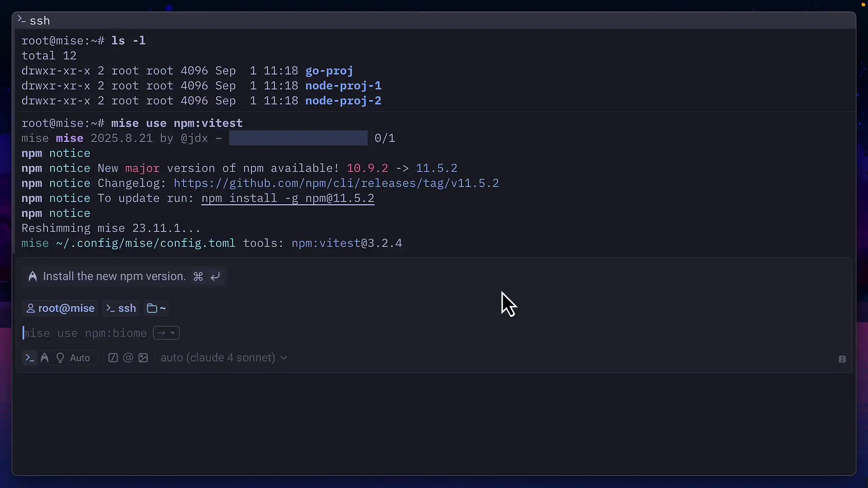
Task: Click the small icon at input's right edge
Action: tap(842, 359)
